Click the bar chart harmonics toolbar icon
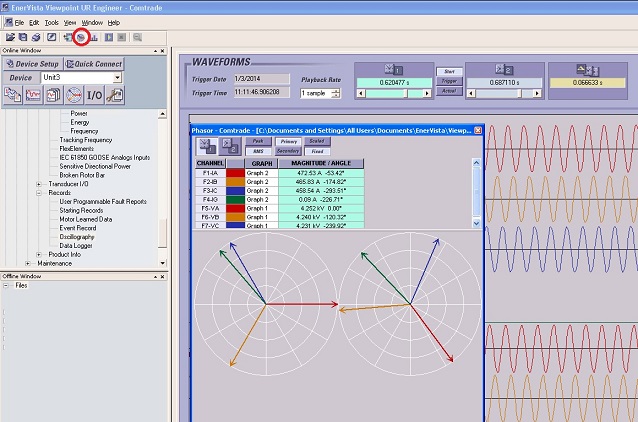Image resolution: width=638 pixels, height=422 pixels. pos(94,37)
